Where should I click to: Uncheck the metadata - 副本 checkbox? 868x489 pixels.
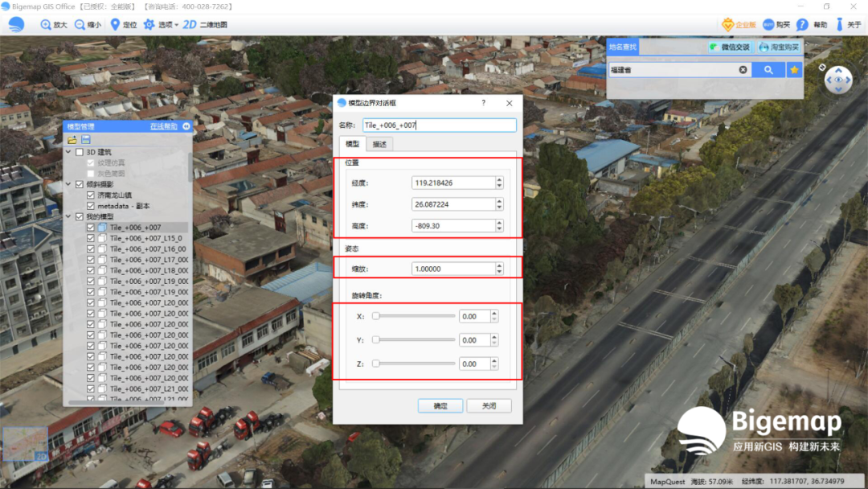tap(91, 206)
